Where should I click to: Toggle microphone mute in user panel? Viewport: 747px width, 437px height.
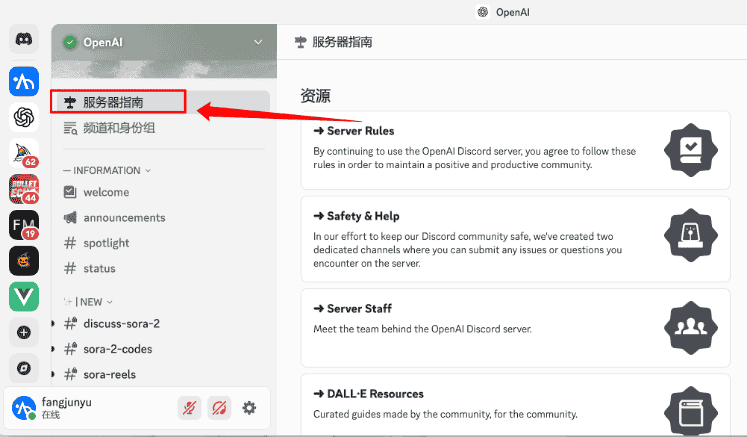[x=189, y=408]
